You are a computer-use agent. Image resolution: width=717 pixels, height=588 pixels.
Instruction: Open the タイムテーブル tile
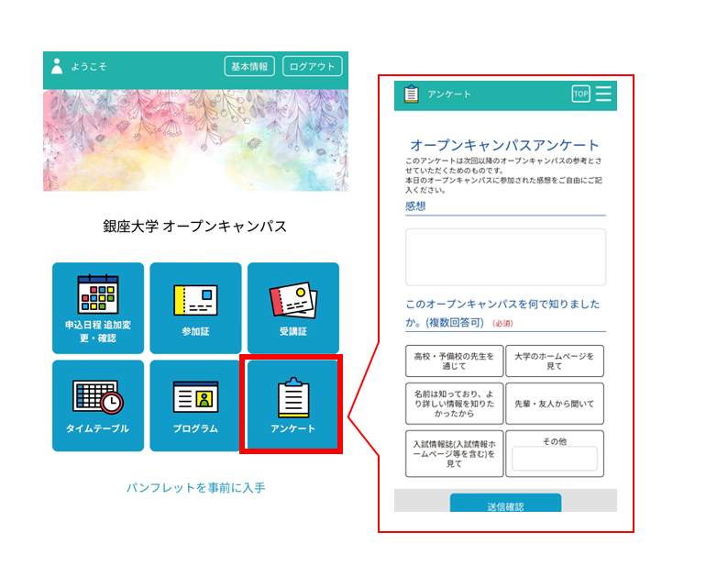coord(98,405)
